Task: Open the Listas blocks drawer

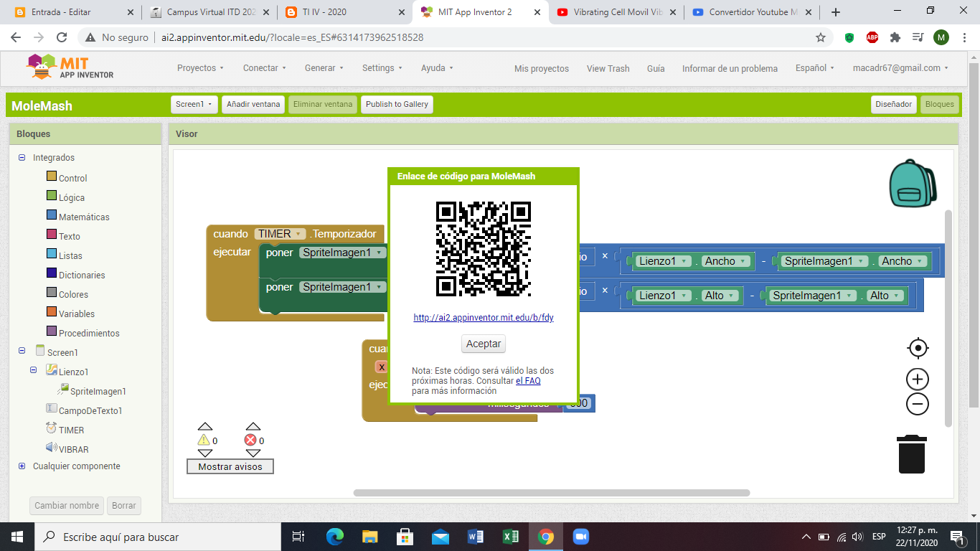Action: click(x=70, y=255)
